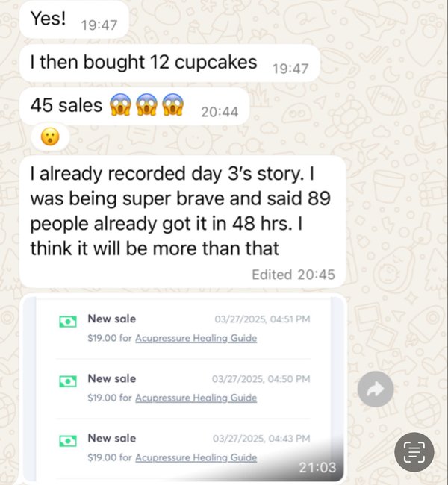The image size is (448, 485).
Task: Select the day 3's story message
Action: coord(183,222)
